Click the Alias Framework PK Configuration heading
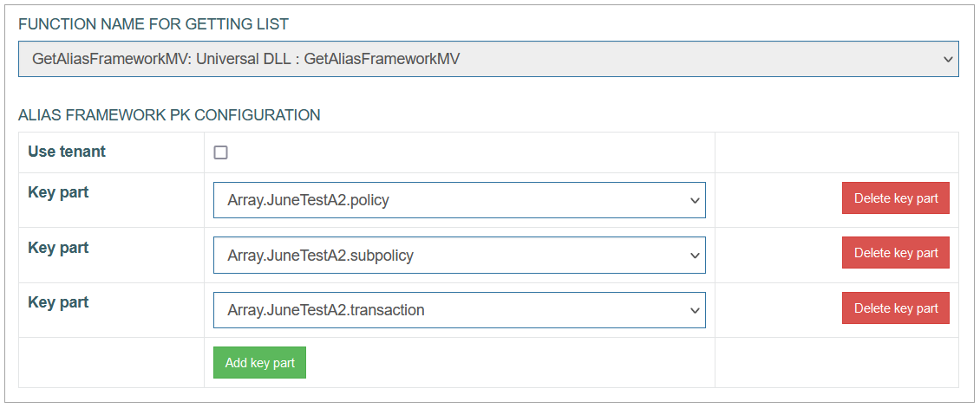 coord(169,115)
